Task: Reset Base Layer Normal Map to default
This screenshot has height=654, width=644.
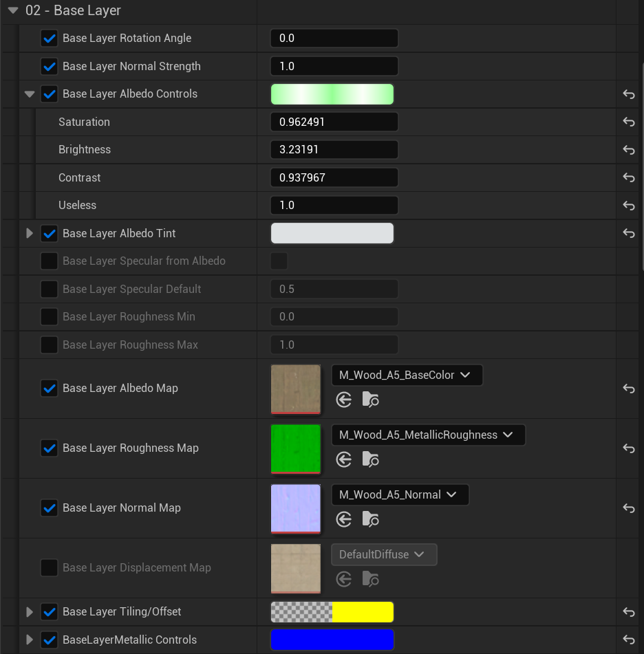Action: [628, 508]
